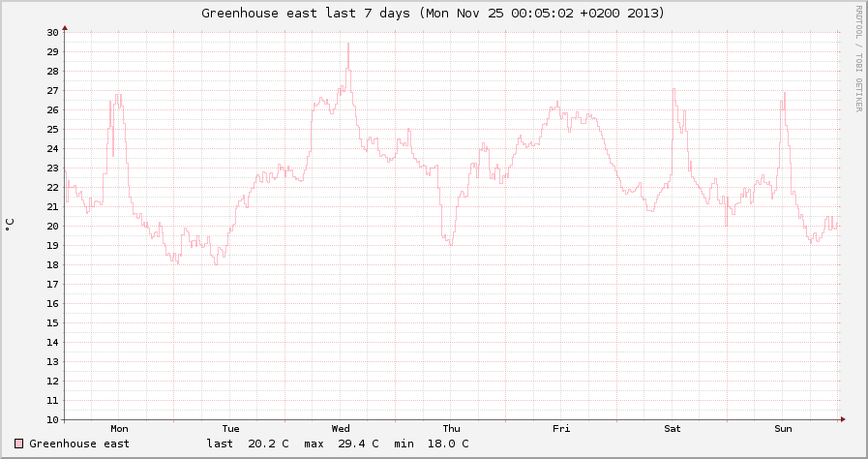Click the pink Greenhouse east legend swatch
Image resolution: width=868 pixels, height=459 pixels.
point(18,444)
